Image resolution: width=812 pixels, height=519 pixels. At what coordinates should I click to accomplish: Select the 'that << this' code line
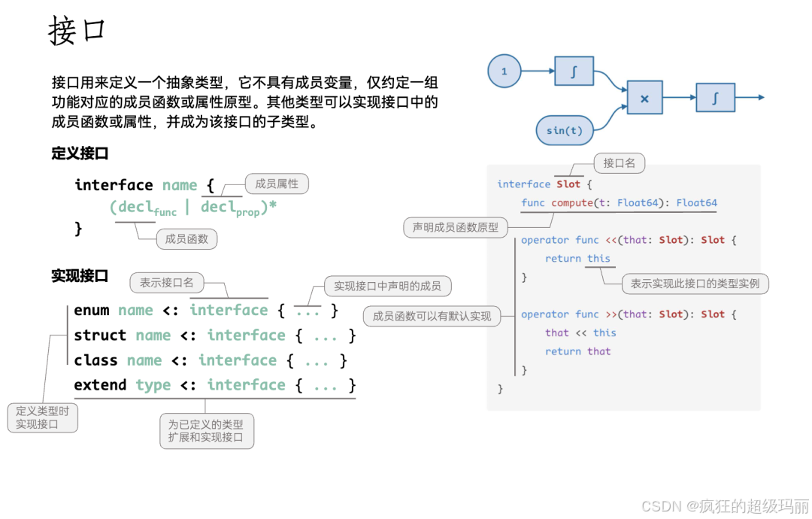pos(580,332)
